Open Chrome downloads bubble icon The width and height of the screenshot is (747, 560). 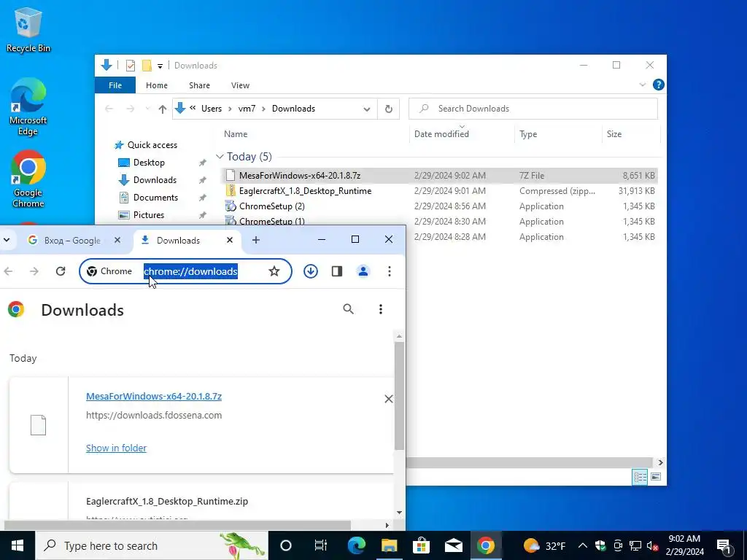[x=311, y=271]
